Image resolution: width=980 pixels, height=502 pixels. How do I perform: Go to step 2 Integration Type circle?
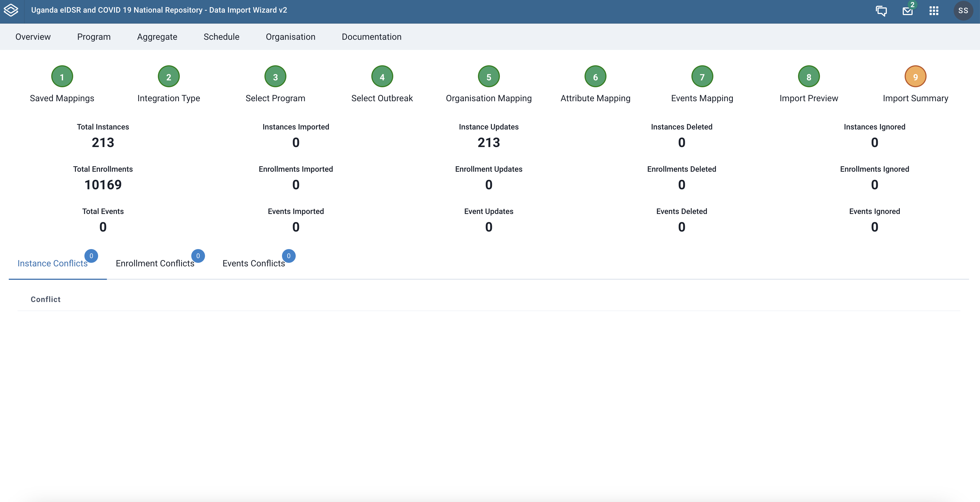(x=169, y=77)
